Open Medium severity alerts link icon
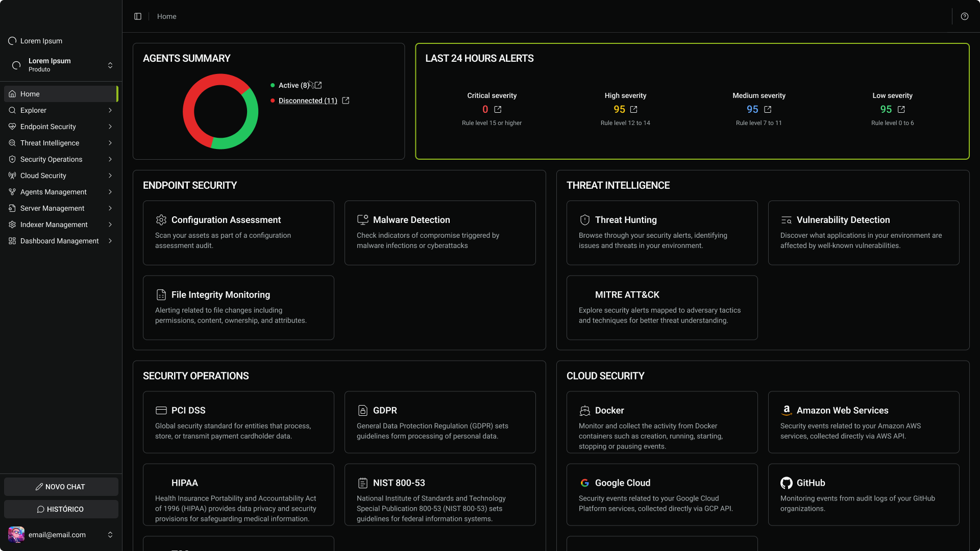 pos(768,110)
